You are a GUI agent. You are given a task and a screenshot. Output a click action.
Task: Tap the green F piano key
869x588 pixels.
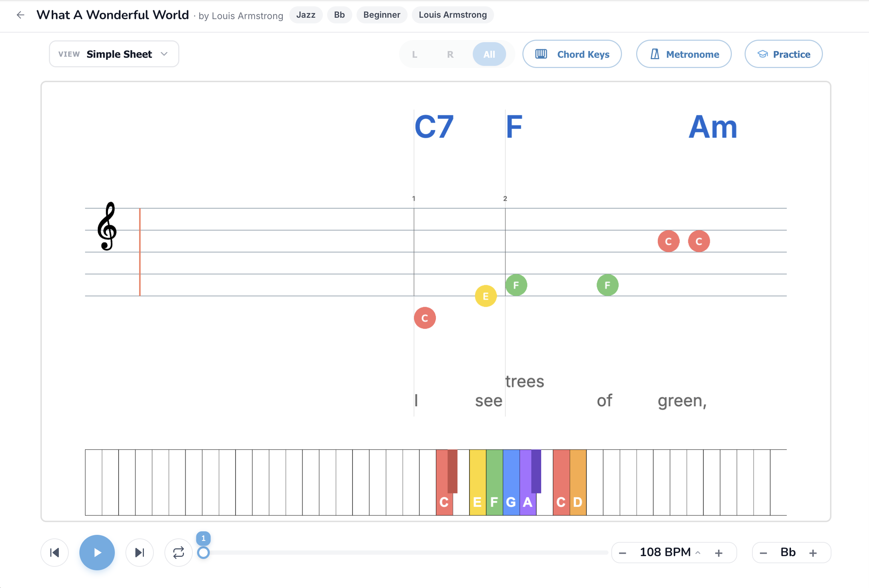(x=494, y=482)
